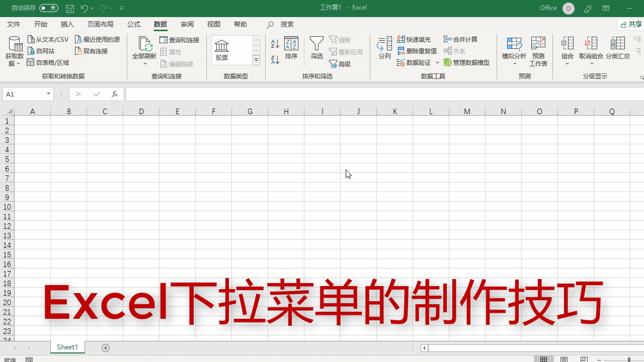Click the 获取数据 icon
The height and width of the screenshot is (362, 644).
pyautogui.click(x=15, y=44)
